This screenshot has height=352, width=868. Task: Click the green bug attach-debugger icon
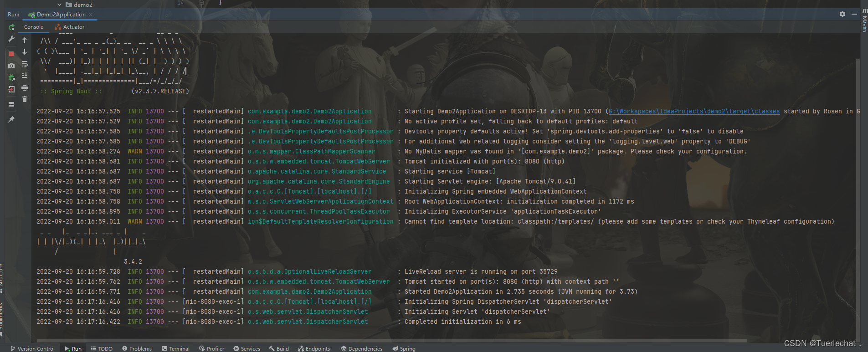coord(11,77)
